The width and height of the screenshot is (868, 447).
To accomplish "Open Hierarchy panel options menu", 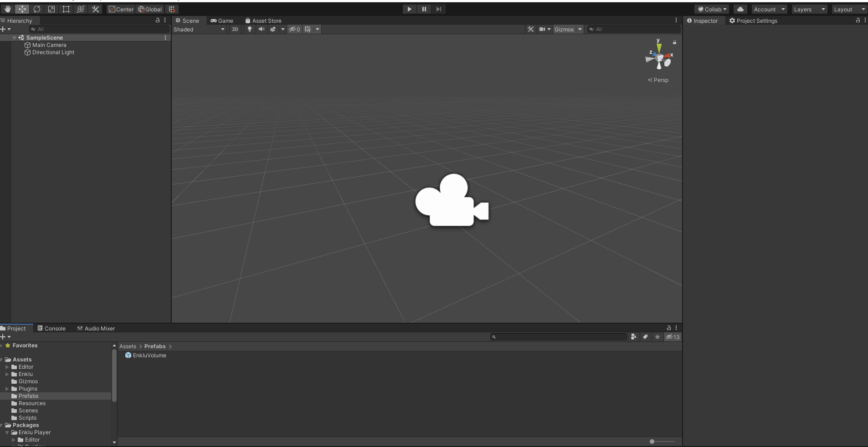I will (x=165, y=20).
